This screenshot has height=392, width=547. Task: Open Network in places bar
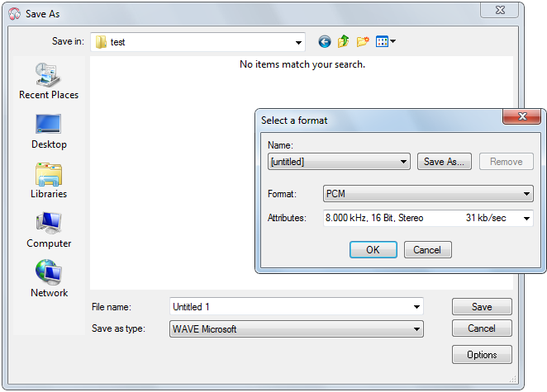(49, 280)
